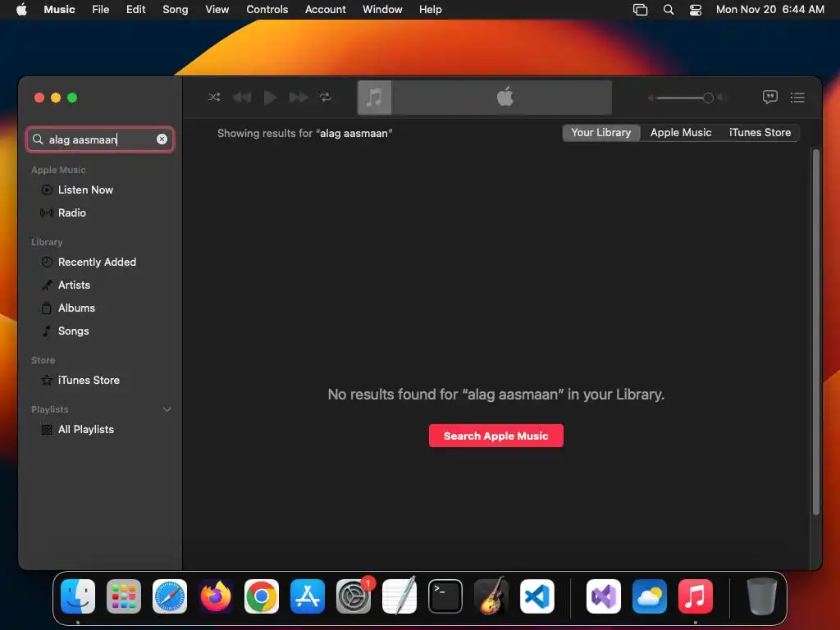840x630 pixels.
Task: Select the Your Library search scope
Action: point(601,132)
